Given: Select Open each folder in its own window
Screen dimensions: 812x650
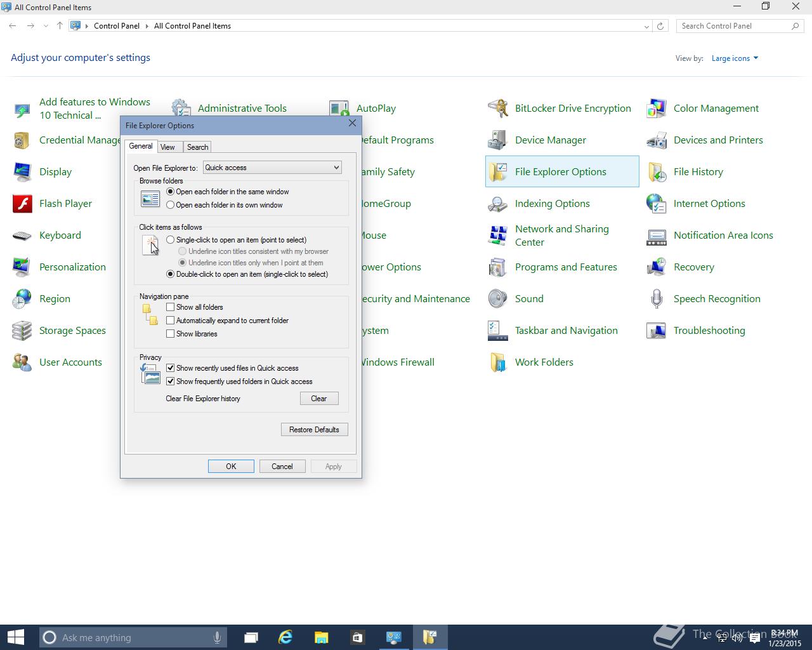Looking at the screenshot, I should tap(170, 205).
